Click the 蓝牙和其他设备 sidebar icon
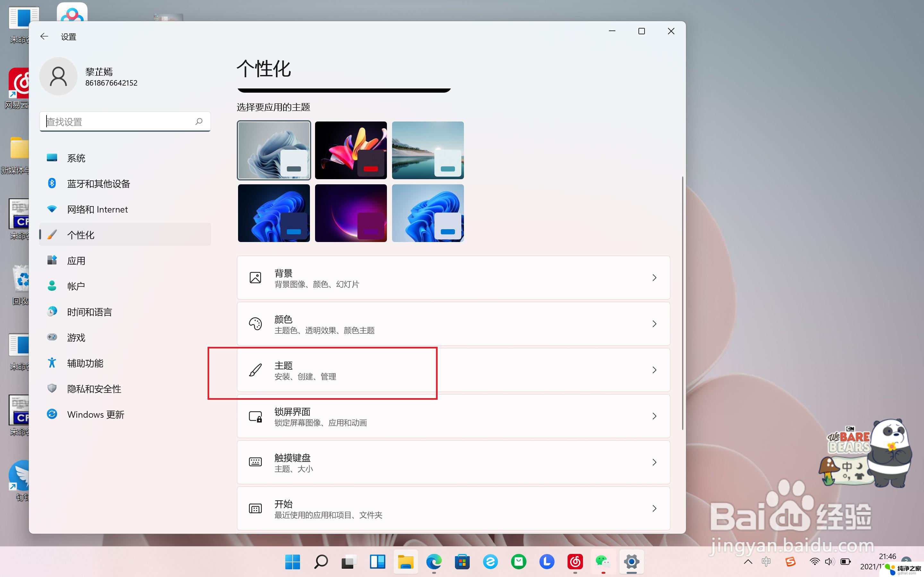924x577 pixels. [52, 183]
